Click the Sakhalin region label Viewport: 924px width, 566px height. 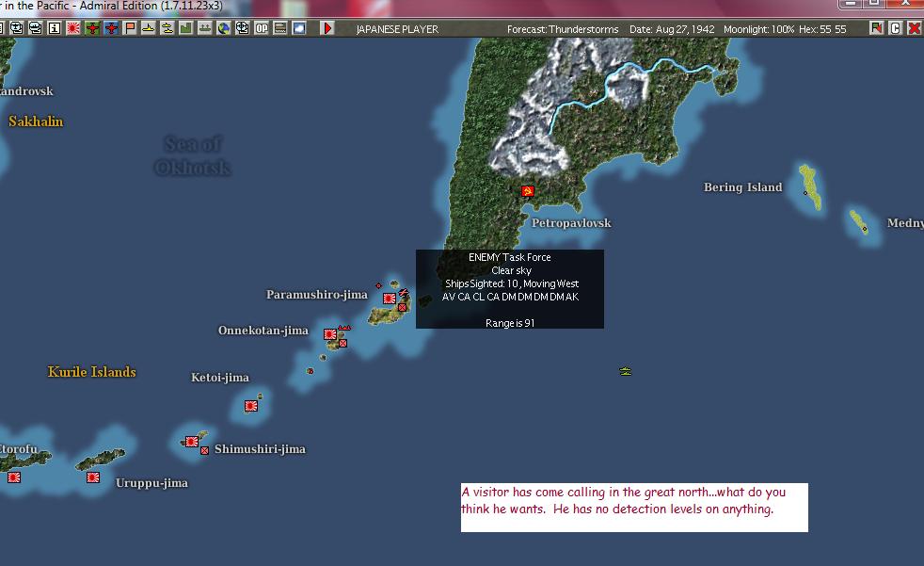coord(36,121)
